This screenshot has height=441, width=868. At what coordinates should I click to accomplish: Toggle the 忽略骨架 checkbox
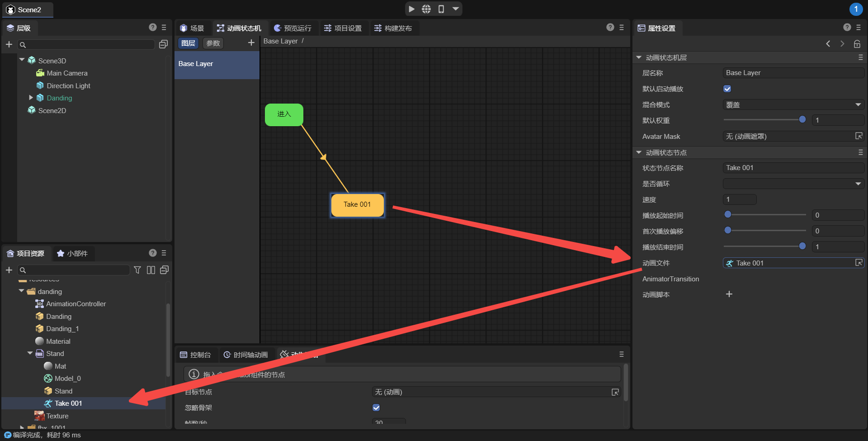click(x=376, y=408)
